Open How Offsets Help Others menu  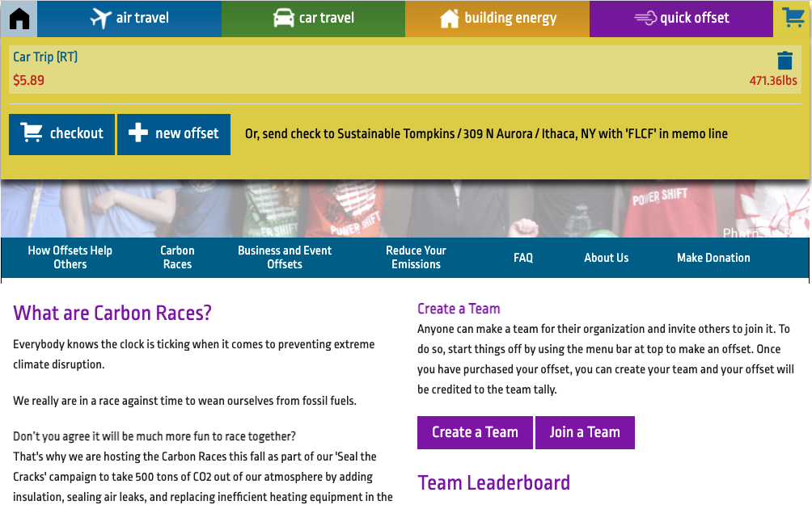click(70, 257)
